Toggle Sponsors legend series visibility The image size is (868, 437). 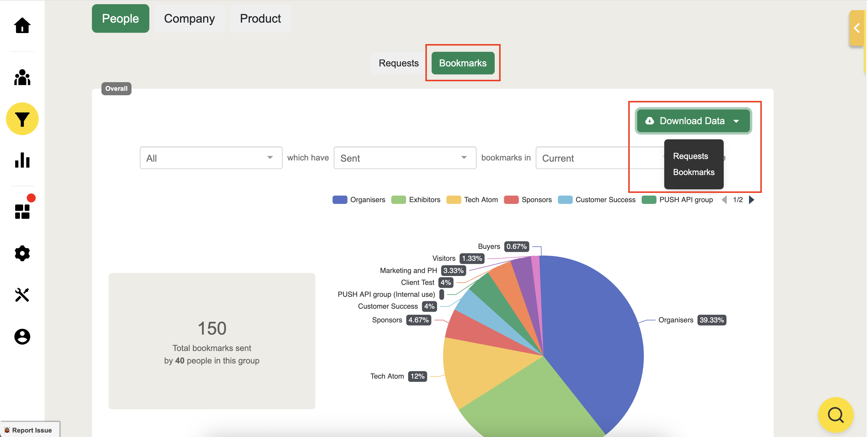tap(528, 200)
